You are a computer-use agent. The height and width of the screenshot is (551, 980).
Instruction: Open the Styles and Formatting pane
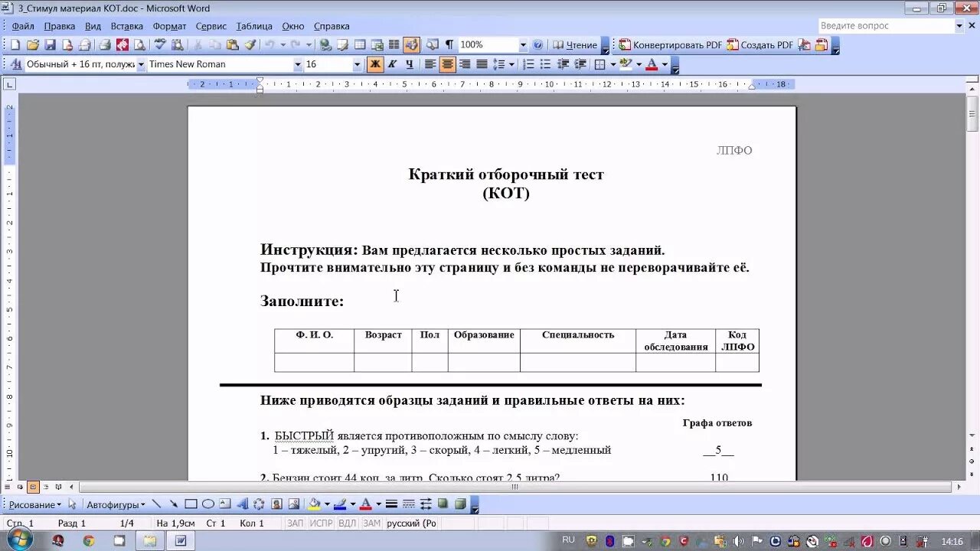point(15,64)
